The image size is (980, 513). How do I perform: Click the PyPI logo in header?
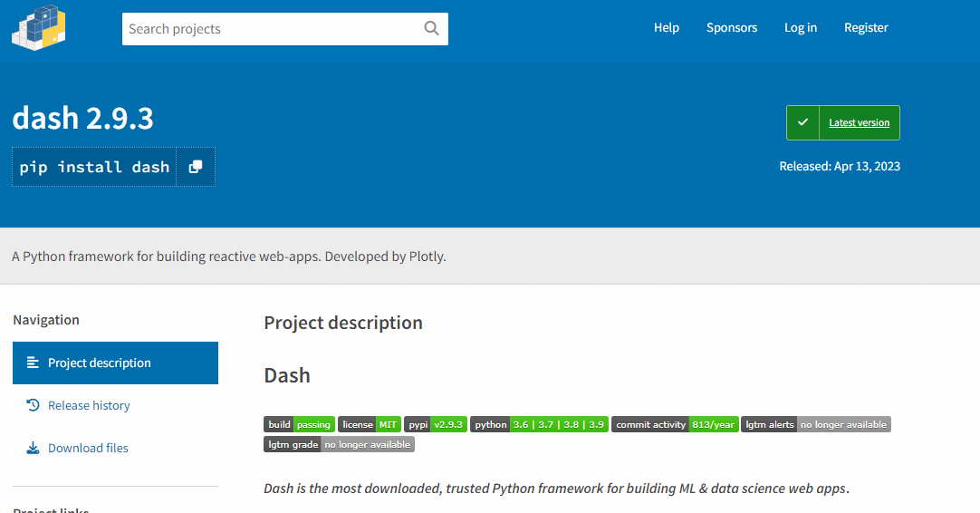pyautogui.click(x=39, y=27)
